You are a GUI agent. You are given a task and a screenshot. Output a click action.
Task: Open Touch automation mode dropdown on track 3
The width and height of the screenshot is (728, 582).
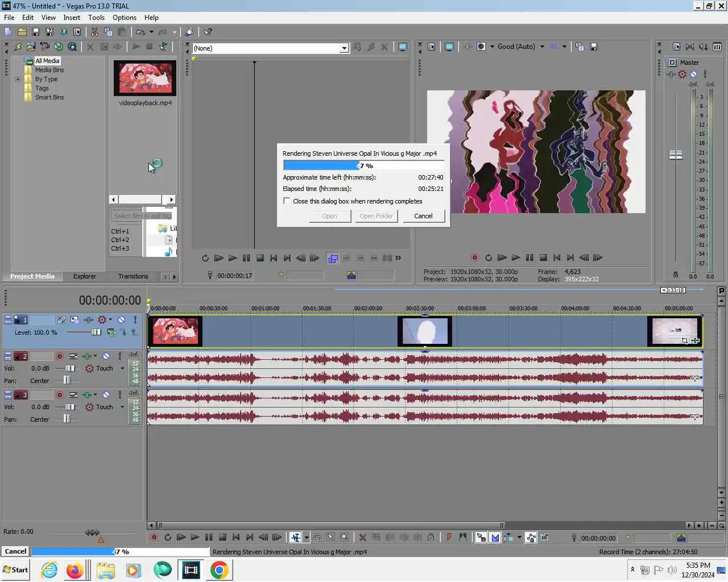pyautogui.click(x=122, y=407)
